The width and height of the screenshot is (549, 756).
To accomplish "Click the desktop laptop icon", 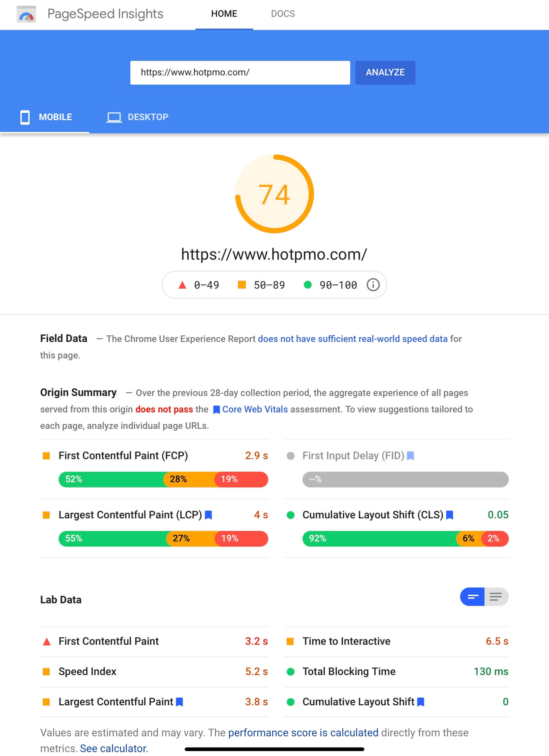I will [114, 117].
